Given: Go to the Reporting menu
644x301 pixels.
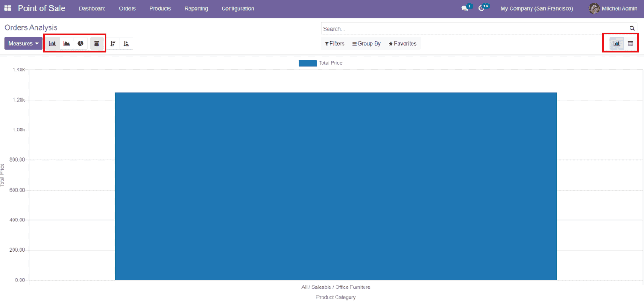Looking at the screenshot, I should click(x=196, y=8).
